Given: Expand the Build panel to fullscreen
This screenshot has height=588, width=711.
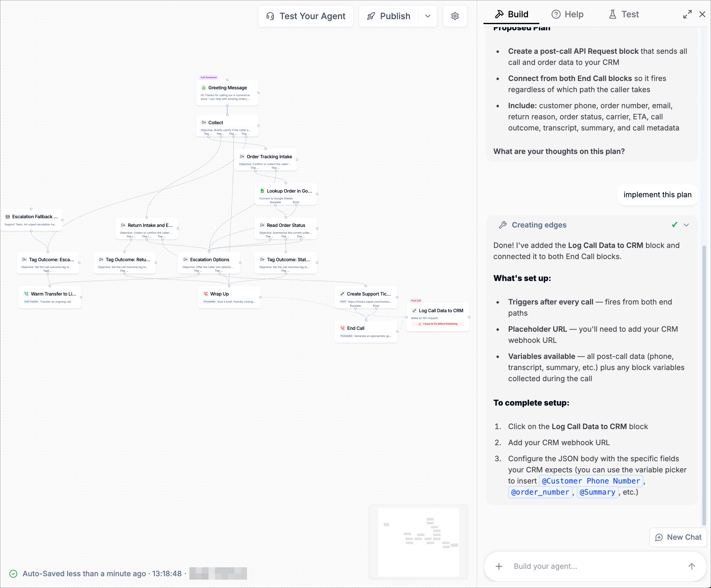Looking at the screenshot, I should pyautogui.click(x=687, y=14).
